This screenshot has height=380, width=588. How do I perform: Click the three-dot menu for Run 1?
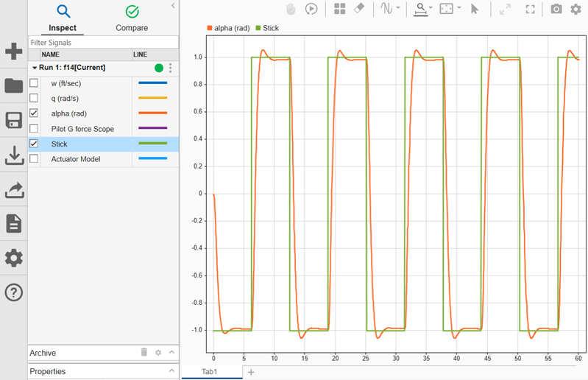170,68
